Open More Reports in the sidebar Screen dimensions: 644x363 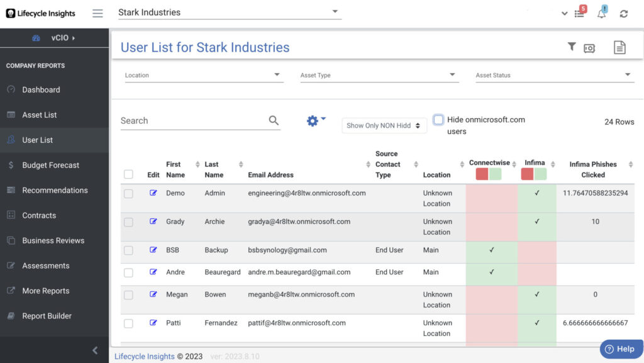click(x=54, y=291)
